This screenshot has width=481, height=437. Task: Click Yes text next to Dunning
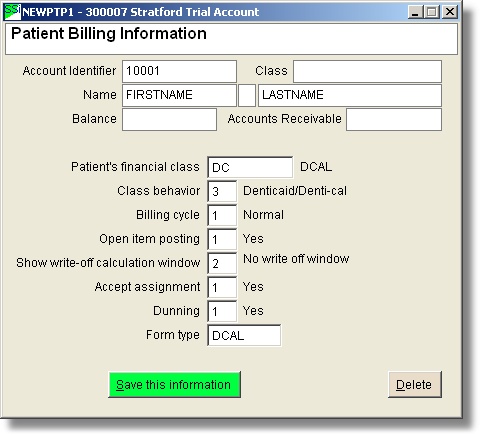click(x=253, y=311)
